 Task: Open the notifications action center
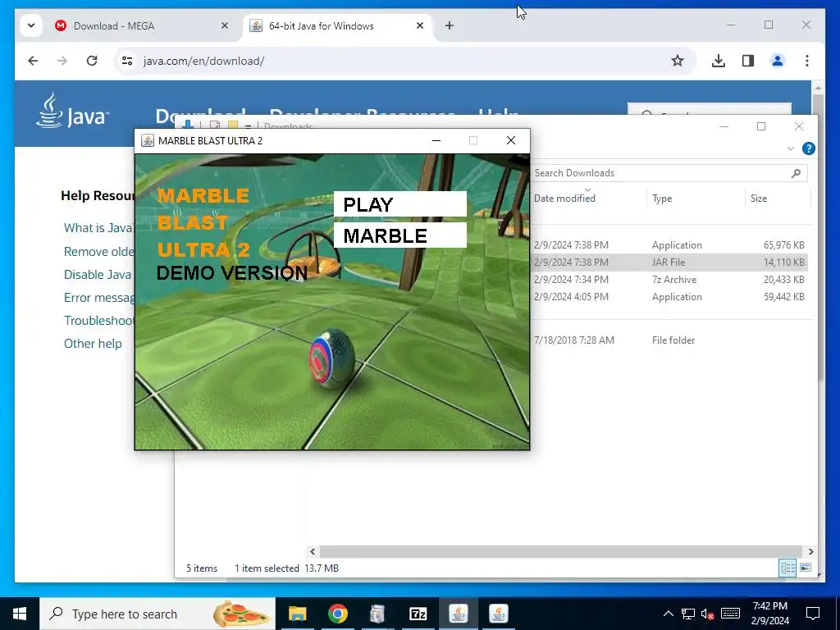813,614
